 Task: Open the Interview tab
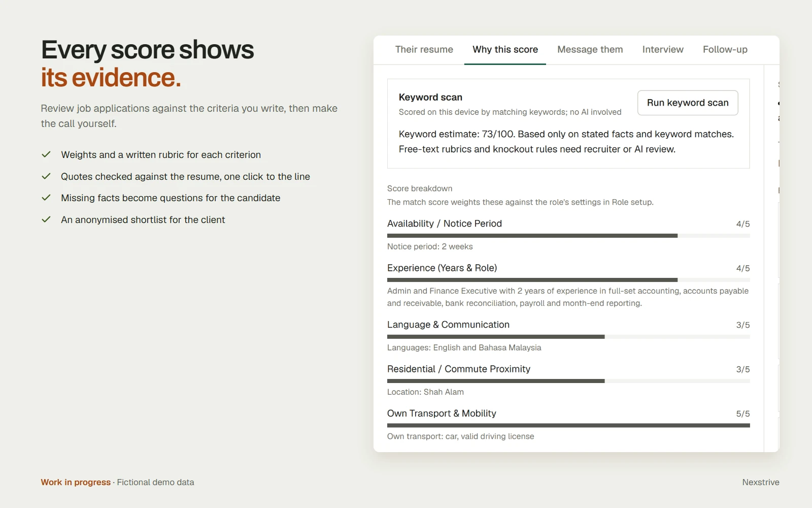click(x=663, y=49)
